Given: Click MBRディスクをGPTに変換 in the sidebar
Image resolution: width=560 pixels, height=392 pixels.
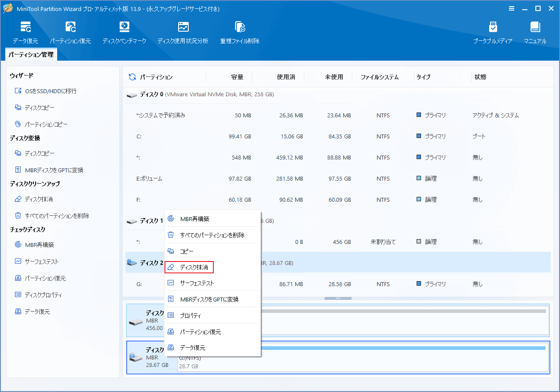Looking at the screenshot, I should pos(49,170).
